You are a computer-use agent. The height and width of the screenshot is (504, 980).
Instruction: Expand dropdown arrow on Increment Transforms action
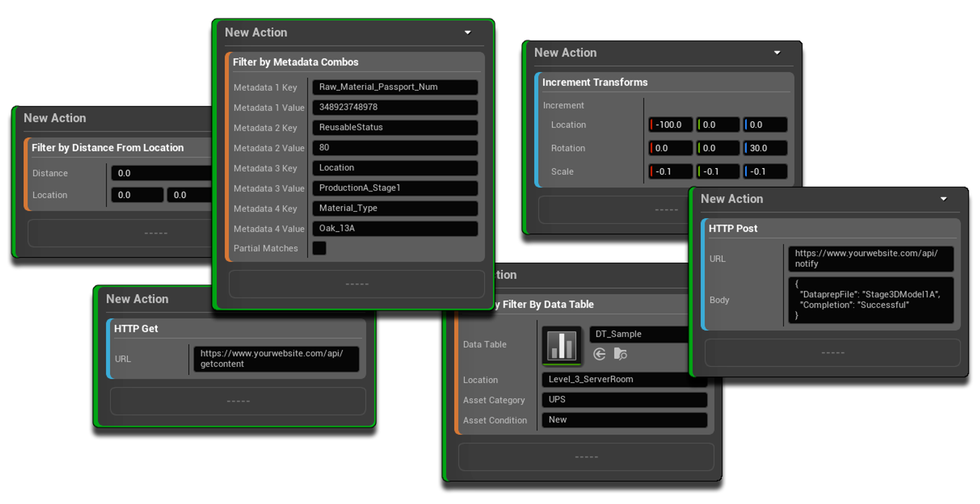(x=777, y=53)
